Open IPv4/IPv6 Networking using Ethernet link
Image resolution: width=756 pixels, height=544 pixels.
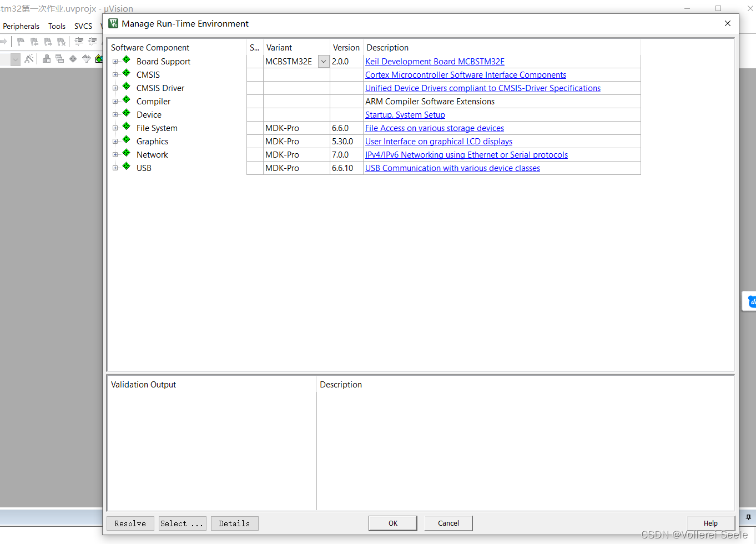click(x=466, y=155)
